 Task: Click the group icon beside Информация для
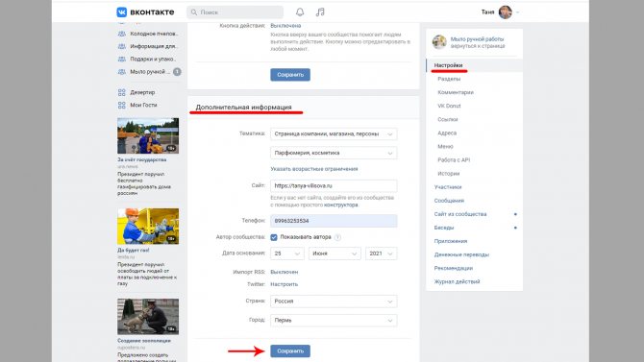click(x=121, y=46)
